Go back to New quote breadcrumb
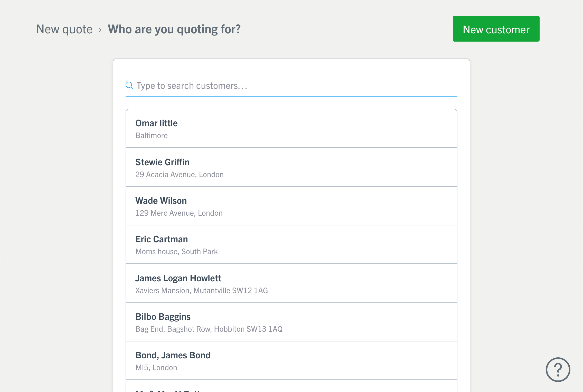The height and width of the screenshot is (392, 583). pyautogui.click(x=64, y=29)
